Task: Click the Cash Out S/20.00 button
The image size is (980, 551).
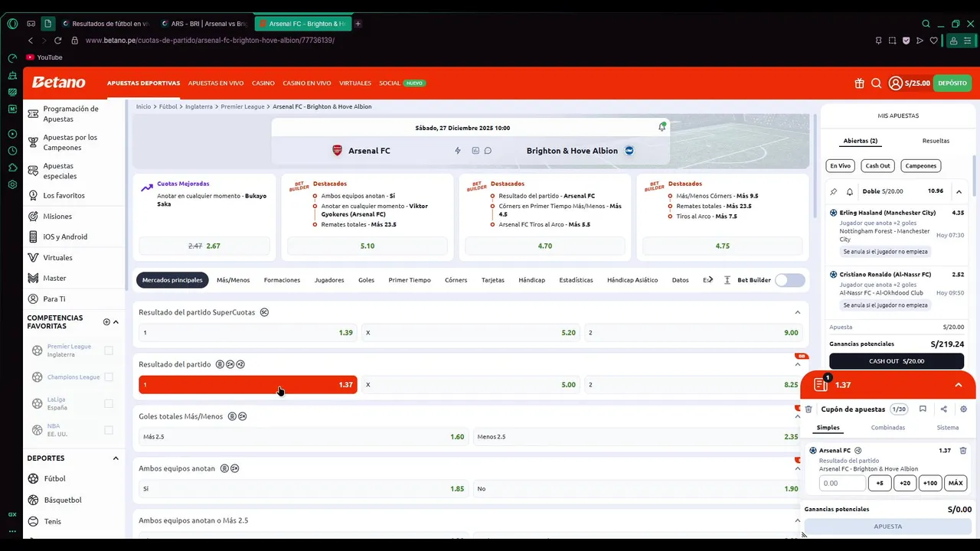Action: 897,361
